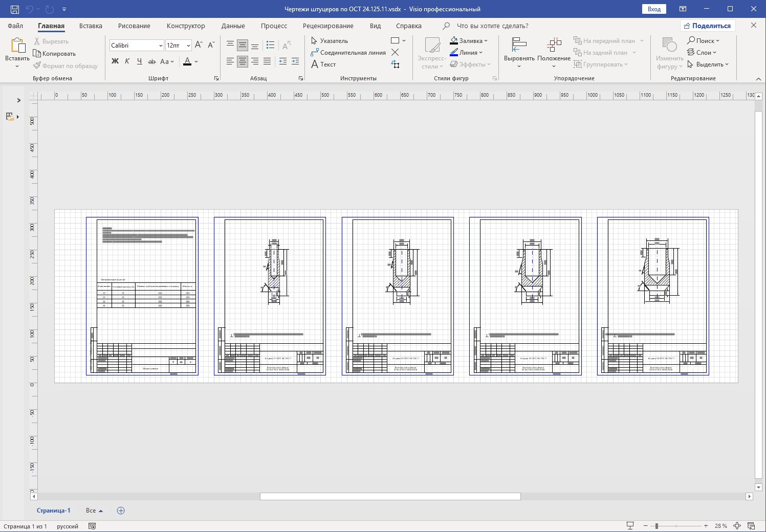Add a new page with plus icon

[x=121, y=511]
